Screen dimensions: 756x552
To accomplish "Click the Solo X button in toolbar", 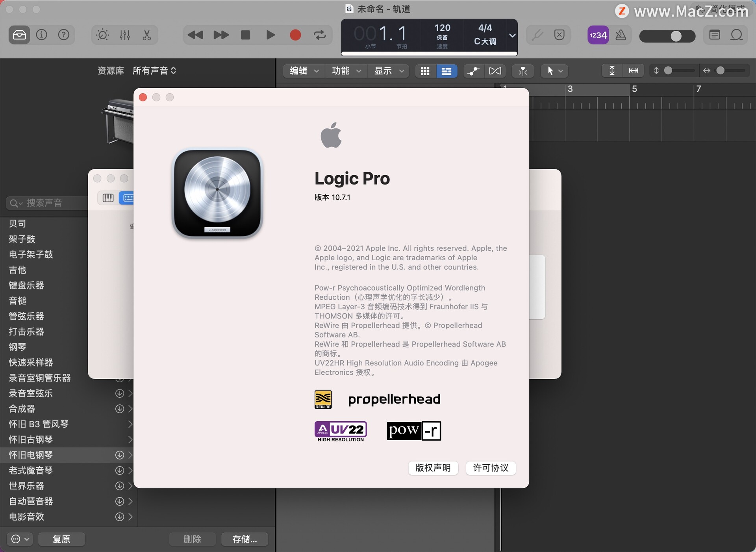I will tap(559, 35).
